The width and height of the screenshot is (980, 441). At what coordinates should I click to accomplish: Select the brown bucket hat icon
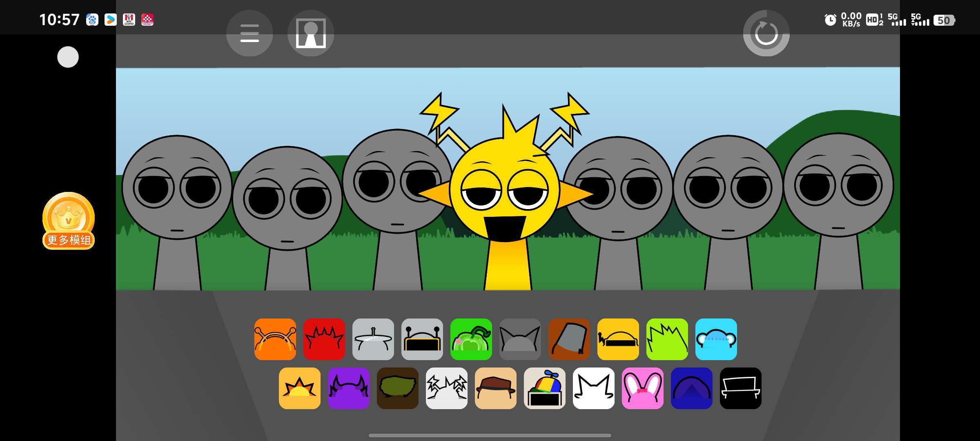point(569,339)
